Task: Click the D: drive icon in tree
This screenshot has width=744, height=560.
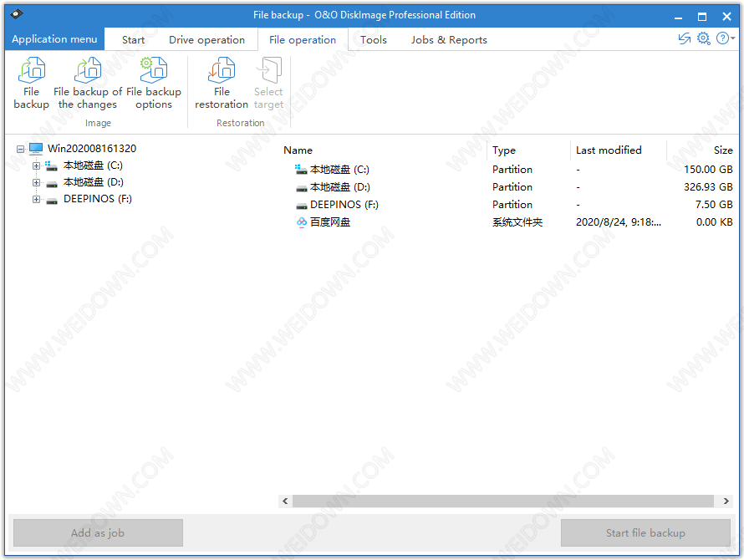Action: click(52, 183)
